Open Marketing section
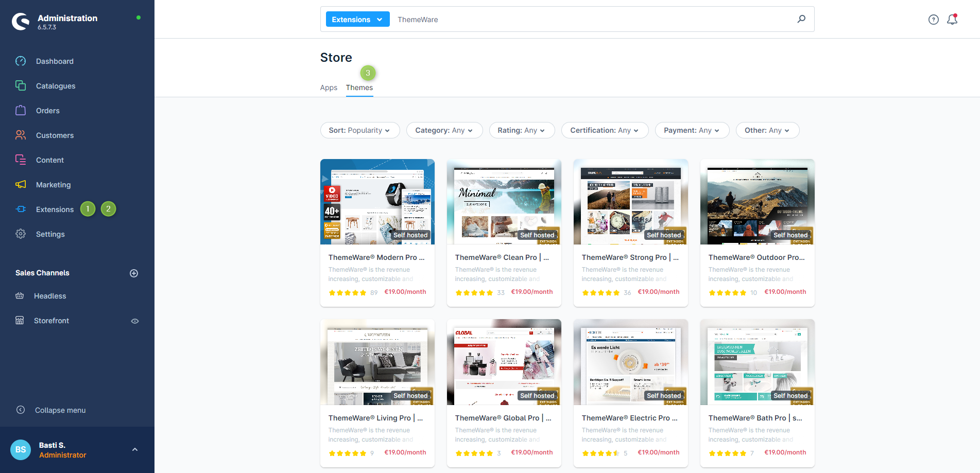 (x=54, y=185)
